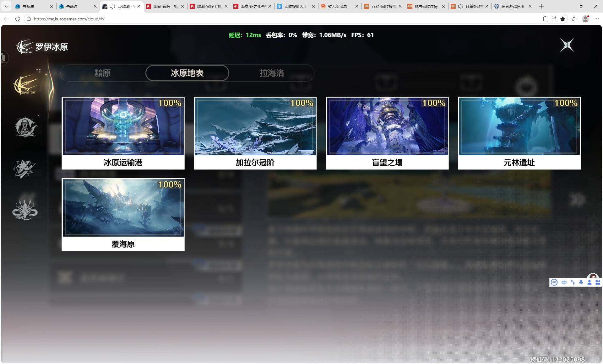This screenshot has width=603, height=364.
Task: Switch to the 冰原地表 tab
Action: (187, 73)
